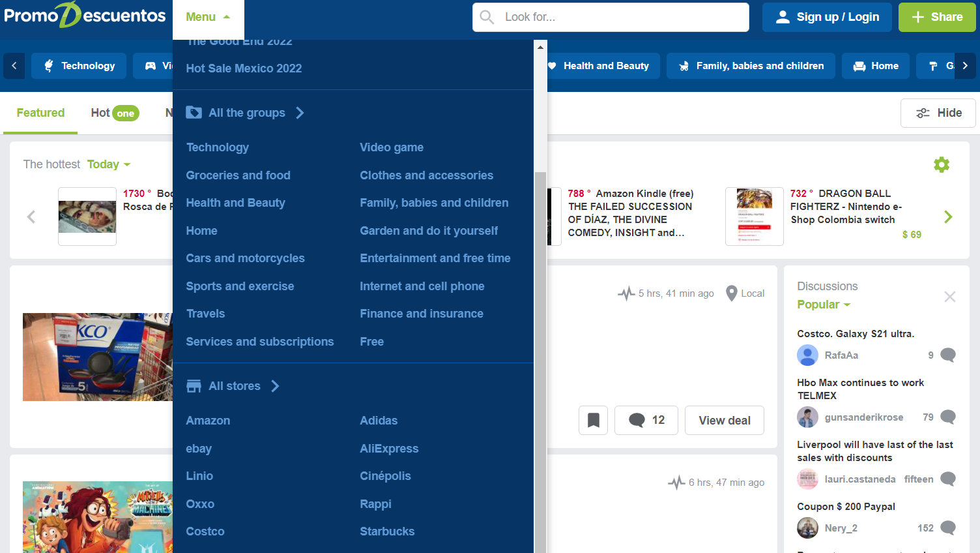This screenshot has width=980, height=553.
Task: Open gunsanderikrose's user avatar
Action: coord(807,417)
